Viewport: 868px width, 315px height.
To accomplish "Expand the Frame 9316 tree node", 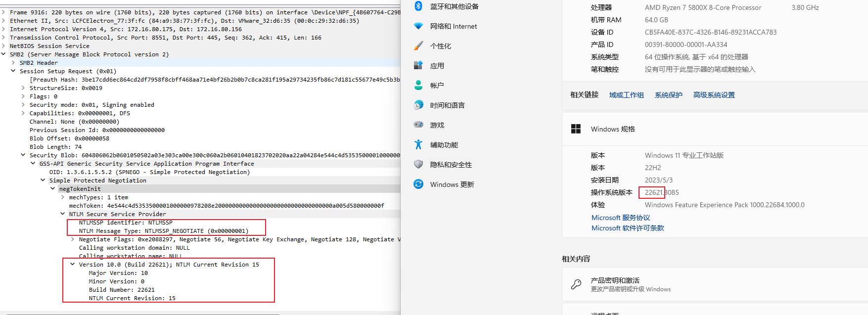I will pyautogui.click(x=4, y=12).
